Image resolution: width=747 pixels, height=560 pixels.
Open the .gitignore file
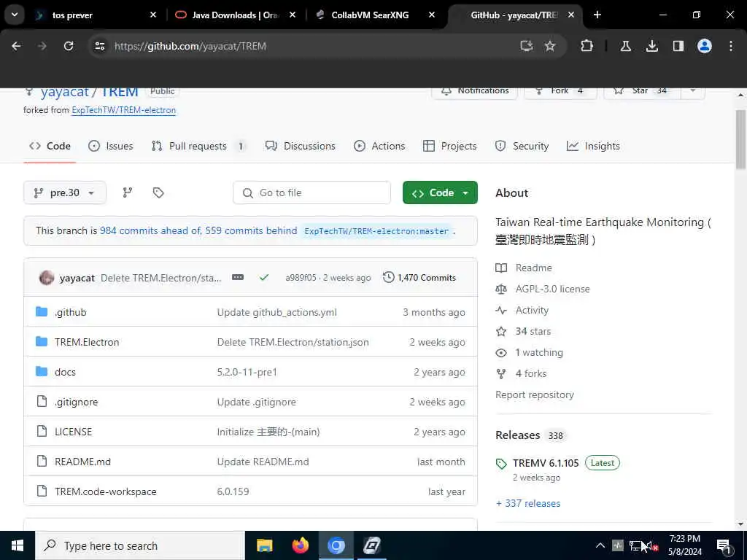(76, 402)
